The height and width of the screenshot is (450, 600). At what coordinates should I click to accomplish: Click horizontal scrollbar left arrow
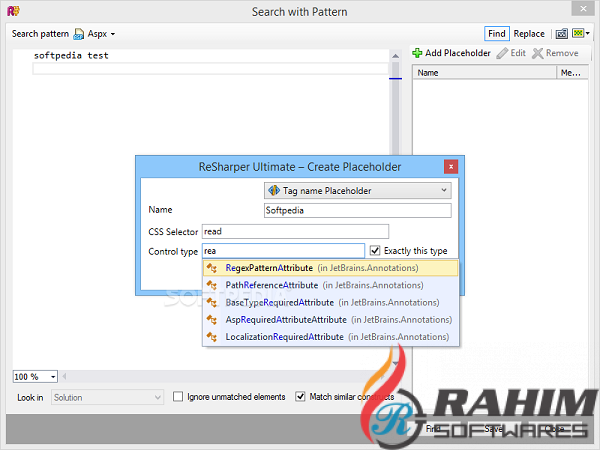64,377
